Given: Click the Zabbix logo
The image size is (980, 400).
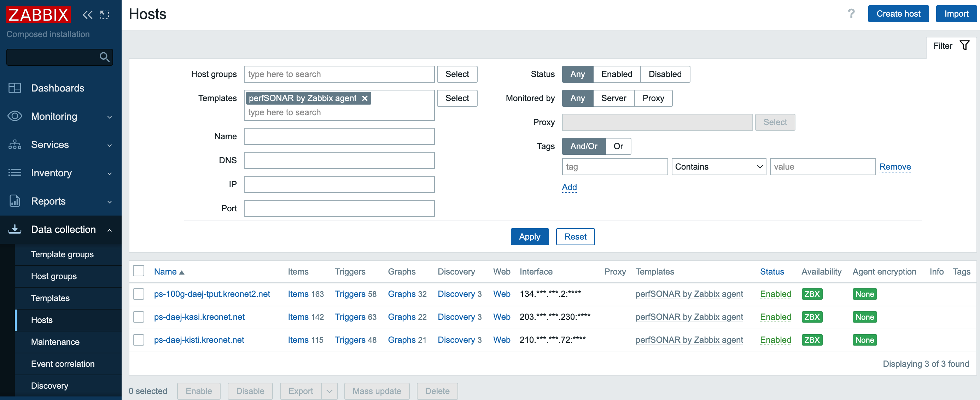Looking at the screenshot, I should click(38, 14).
